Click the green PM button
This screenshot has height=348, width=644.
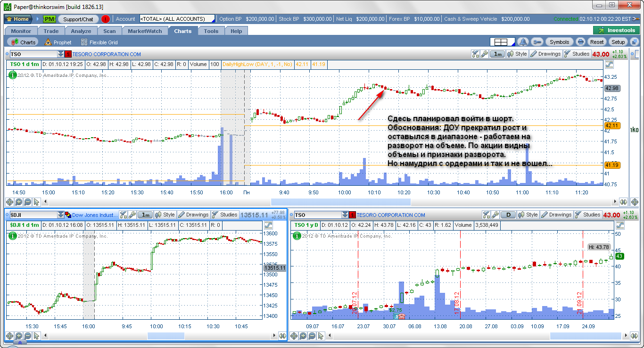pyautogui.click(x=50, y=19)
